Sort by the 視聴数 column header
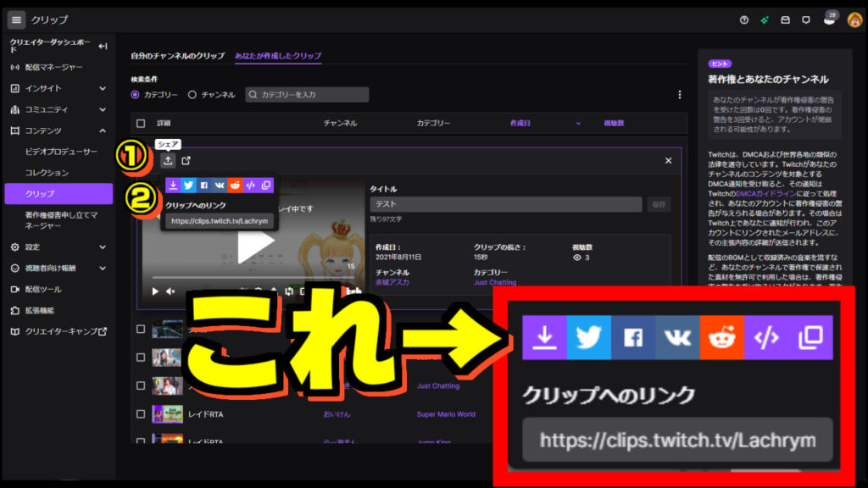This screenshot has width=868, height=488. [614, 124]
